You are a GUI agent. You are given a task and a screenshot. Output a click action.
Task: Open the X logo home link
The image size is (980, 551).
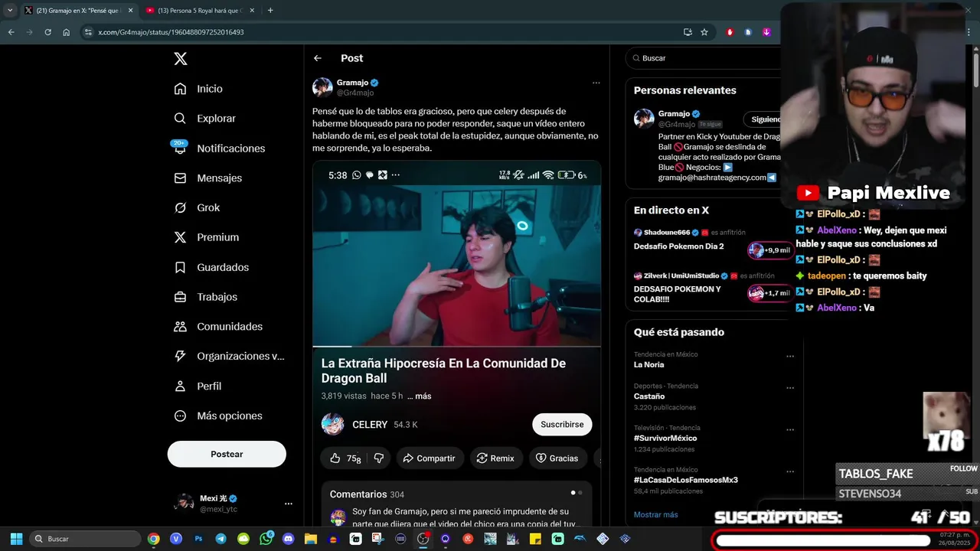click(x=180, y=59)
